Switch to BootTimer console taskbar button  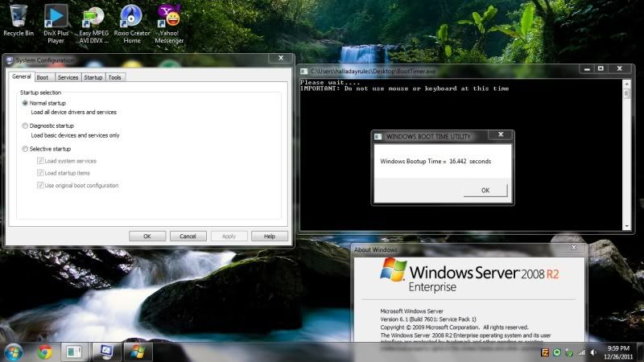(x=74, y=352)
